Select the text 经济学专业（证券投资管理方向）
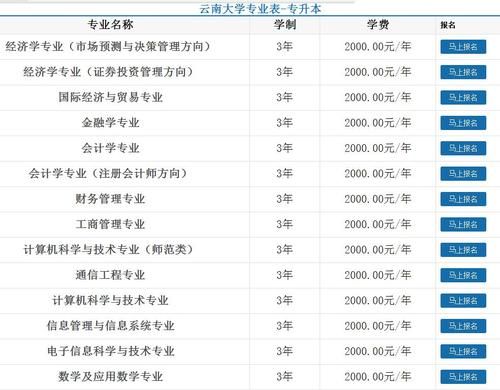 point(108,72)
